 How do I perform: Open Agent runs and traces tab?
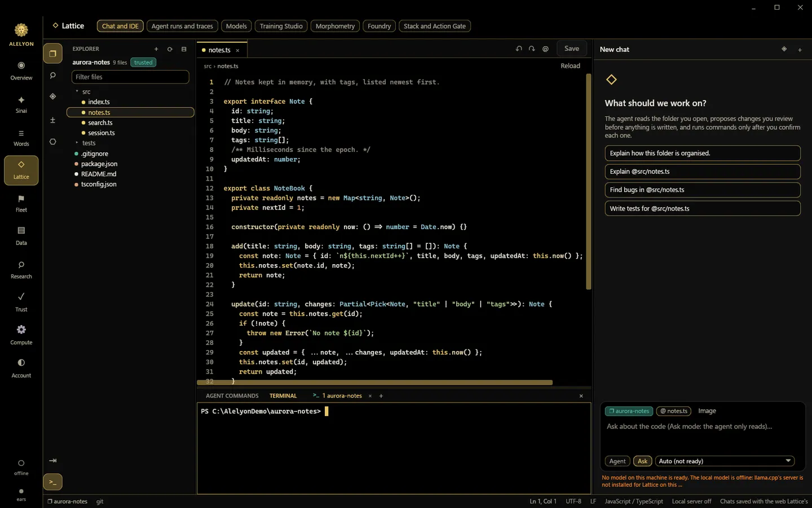tap(182, 26)
